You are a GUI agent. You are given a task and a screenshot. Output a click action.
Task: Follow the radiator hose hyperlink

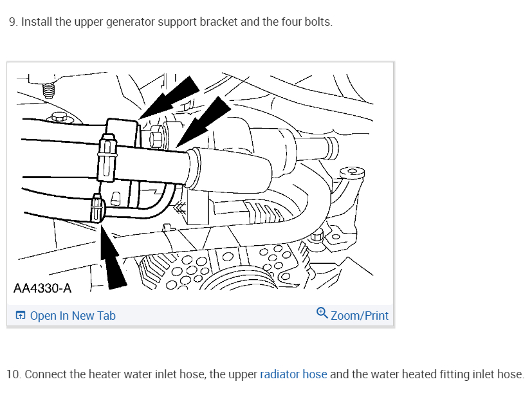click(293, 374)
